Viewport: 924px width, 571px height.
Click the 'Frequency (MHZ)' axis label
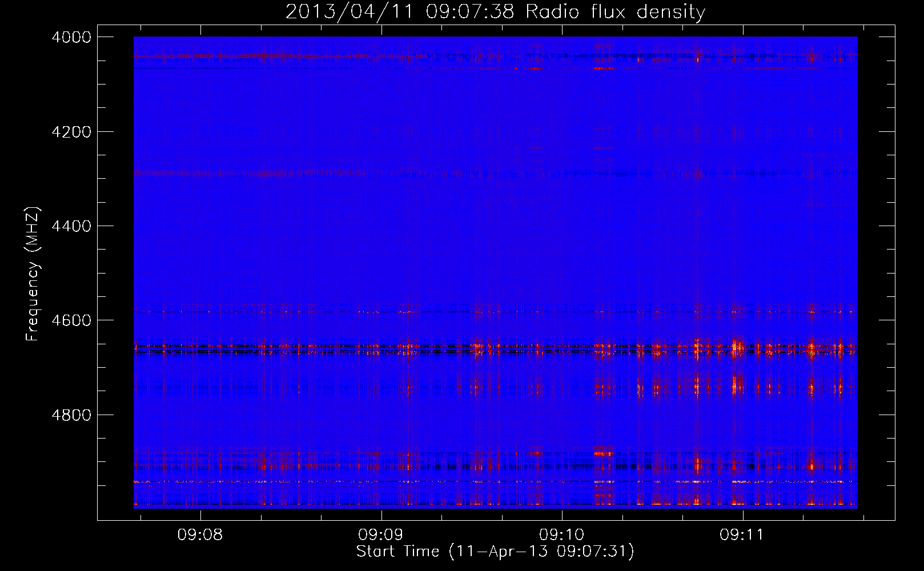[x=33, y=274]
